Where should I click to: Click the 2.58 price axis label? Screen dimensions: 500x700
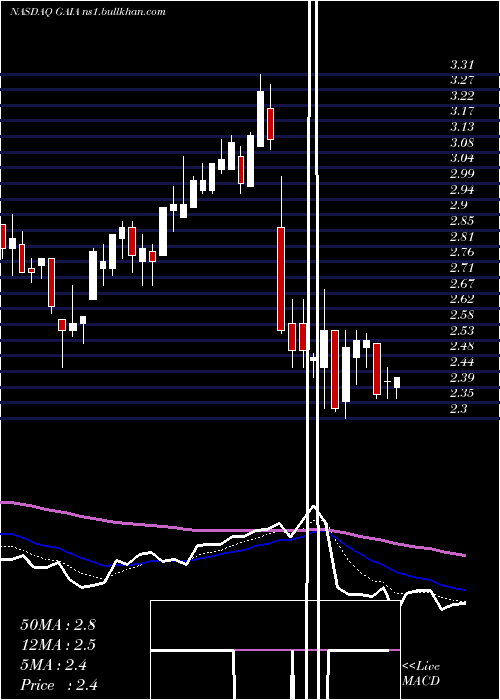[462, 315]
